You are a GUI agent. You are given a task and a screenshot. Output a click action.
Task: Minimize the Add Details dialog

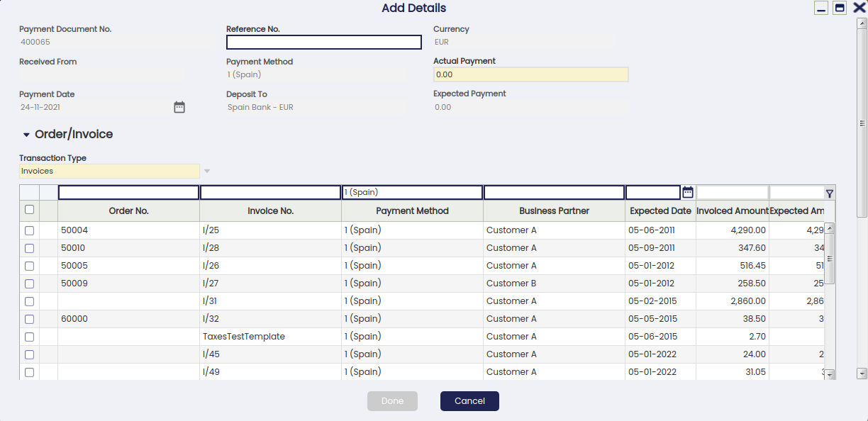point(821,8)
